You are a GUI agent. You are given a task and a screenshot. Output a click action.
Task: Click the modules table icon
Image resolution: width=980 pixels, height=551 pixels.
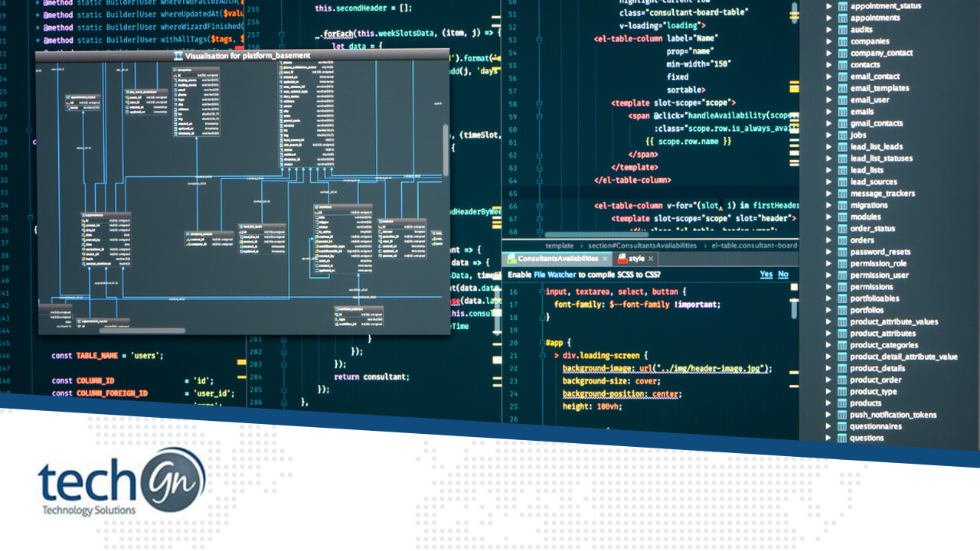pos(843,217)
